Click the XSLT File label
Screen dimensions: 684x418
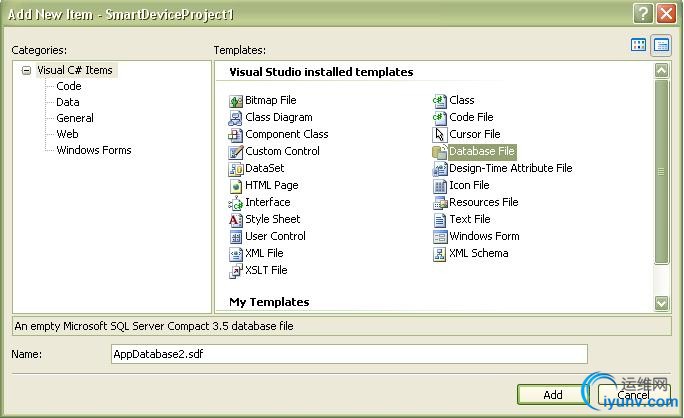(x=266, y=271)
